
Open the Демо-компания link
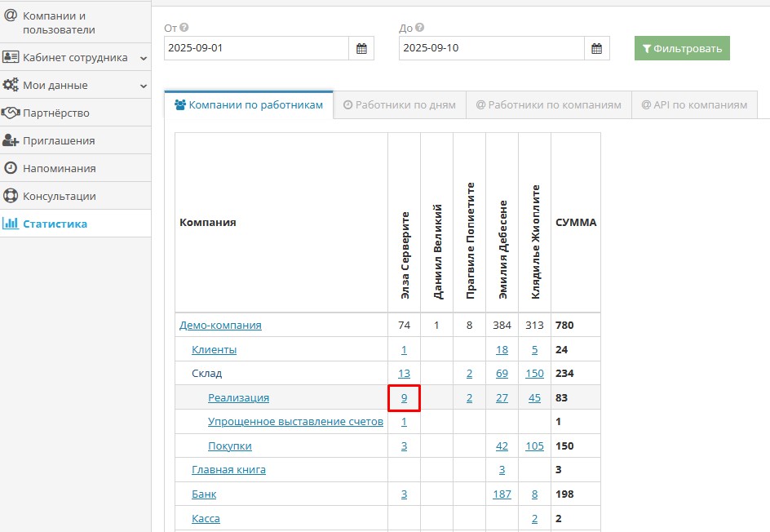pos(220,325)
